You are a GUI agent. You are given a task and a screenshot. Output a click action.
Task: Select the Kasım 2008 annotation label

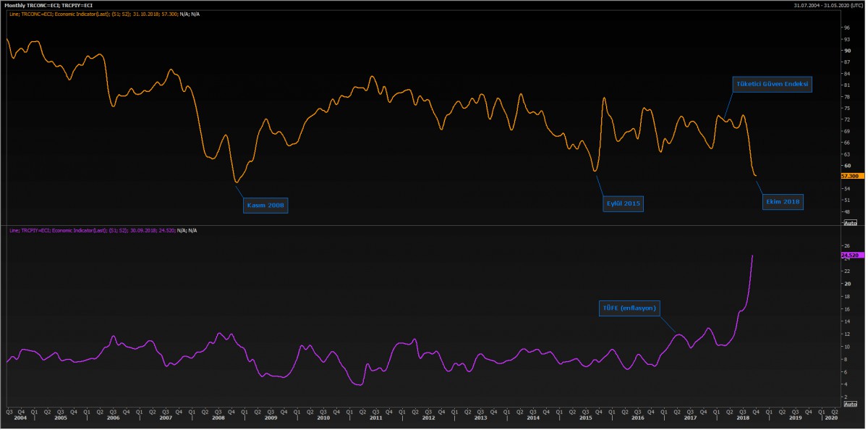(x=266, y=206)
